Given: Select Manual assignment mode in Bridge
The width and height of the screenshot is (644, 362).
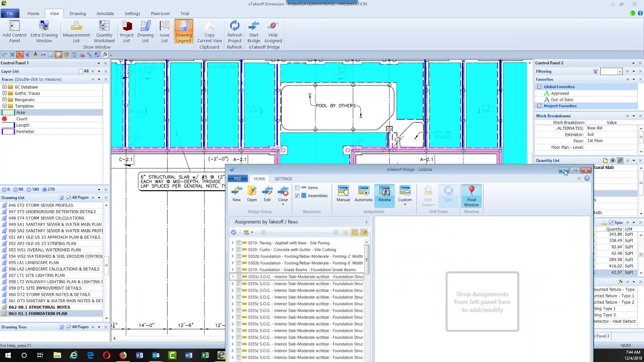Looking at the screenshot, I should pos(343,194).
